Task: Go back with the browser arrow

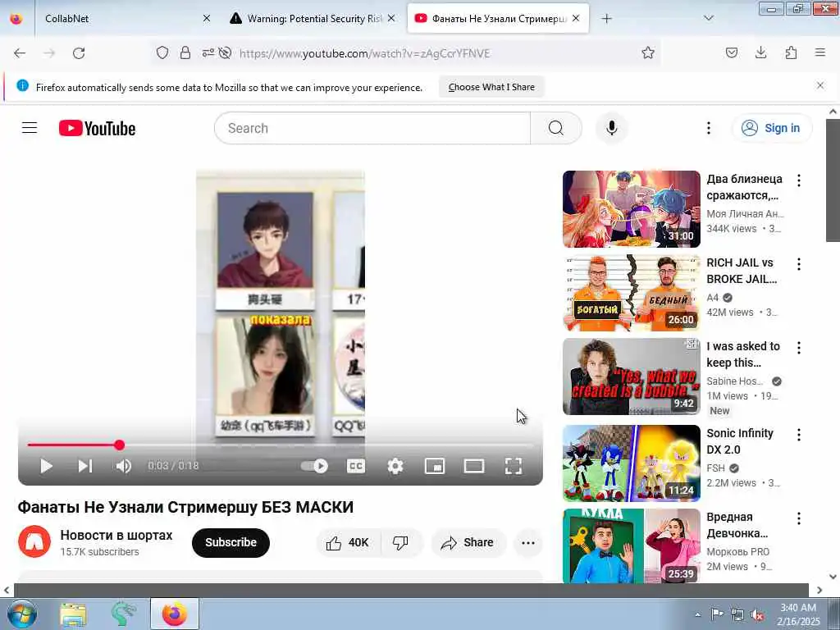Action: coord(20,53)
